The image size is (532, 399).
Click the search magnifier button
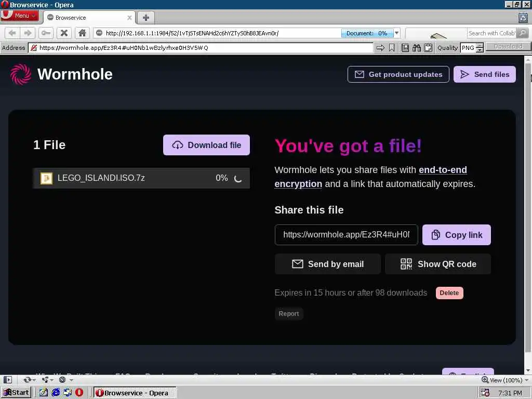click(x=523, y=33)
